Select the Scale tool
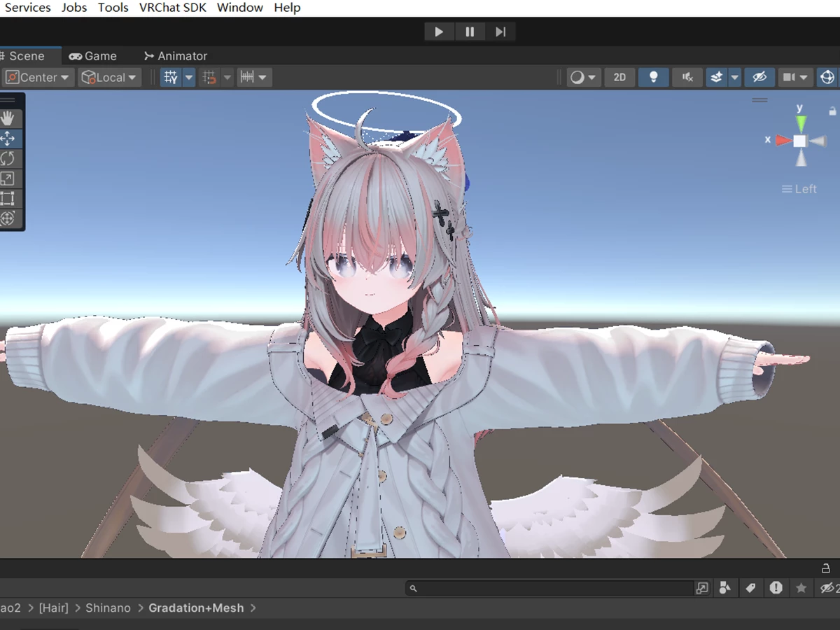 [8, 178]
